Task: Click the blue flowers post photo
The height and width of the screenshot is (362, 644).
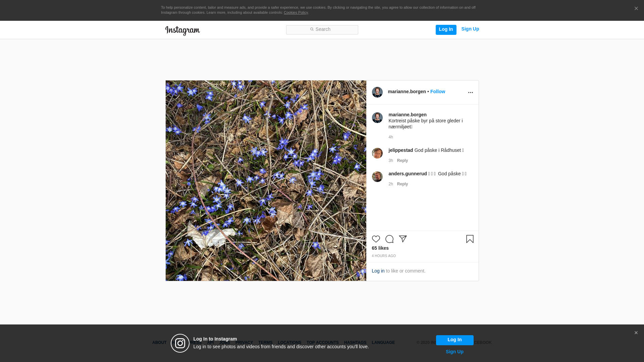Action: [266, 181]
